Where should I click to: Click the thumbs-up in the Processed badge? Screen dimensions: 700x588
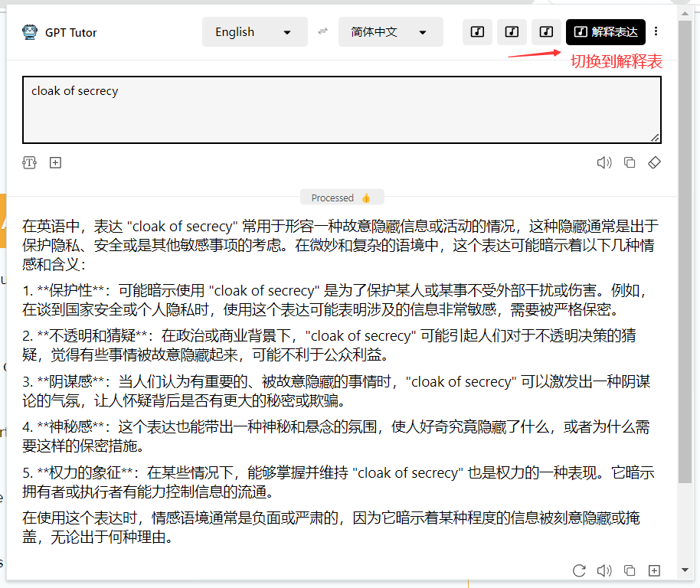tap(365, 197)
